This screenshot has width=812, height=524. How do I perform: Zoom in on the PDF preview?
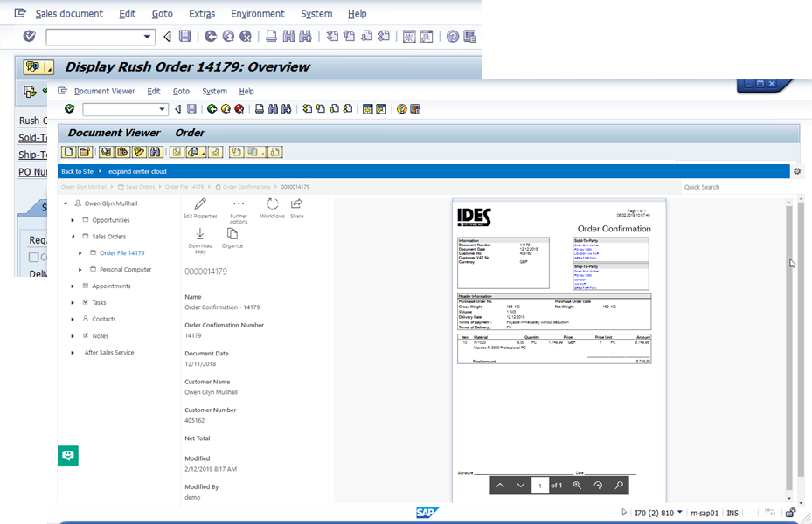577,485
